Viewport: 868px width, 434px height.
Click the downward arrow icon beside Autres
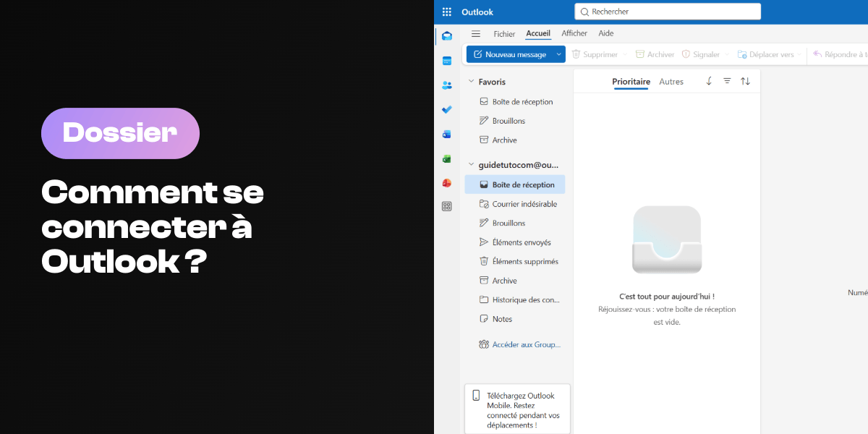coord(709,81)
